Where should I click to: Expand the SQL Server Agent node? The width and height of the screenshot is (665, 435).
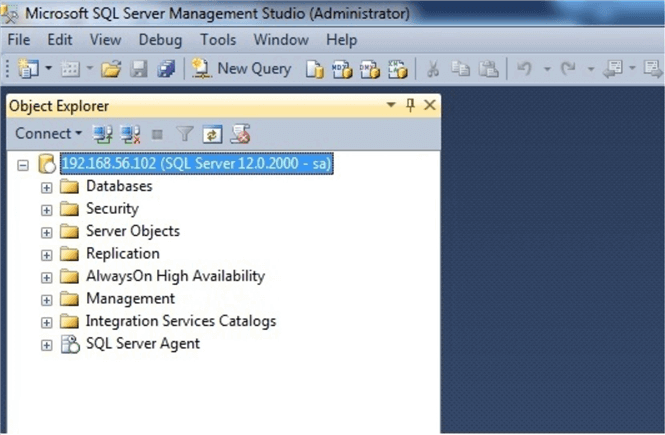click(x=46, y=345)
